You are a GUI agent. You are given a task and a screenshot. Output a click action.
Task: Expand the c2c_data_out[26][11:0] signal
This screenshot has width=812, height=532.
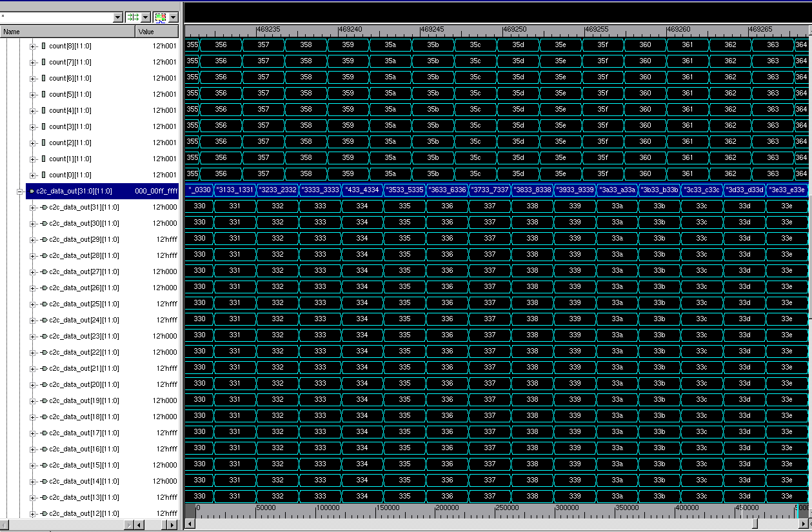(x=33, y=288)
